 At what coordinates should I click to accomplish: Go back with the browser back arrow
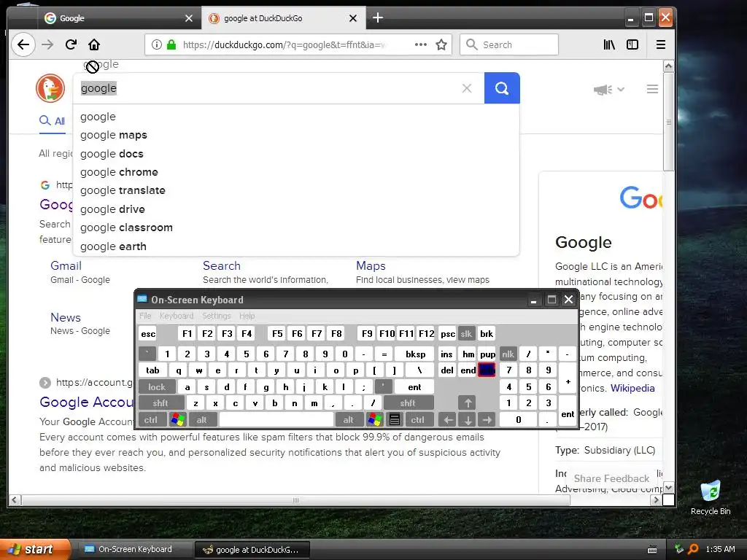coord(23,44)
